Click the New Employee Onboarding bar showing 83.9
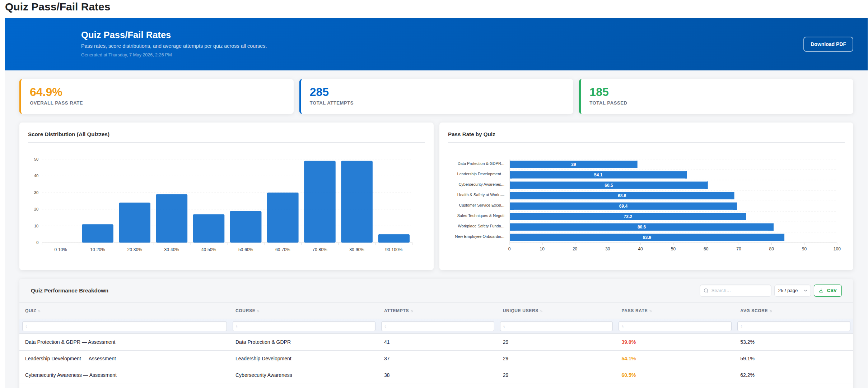Screen dimensions: 868x388 point(647,237)
